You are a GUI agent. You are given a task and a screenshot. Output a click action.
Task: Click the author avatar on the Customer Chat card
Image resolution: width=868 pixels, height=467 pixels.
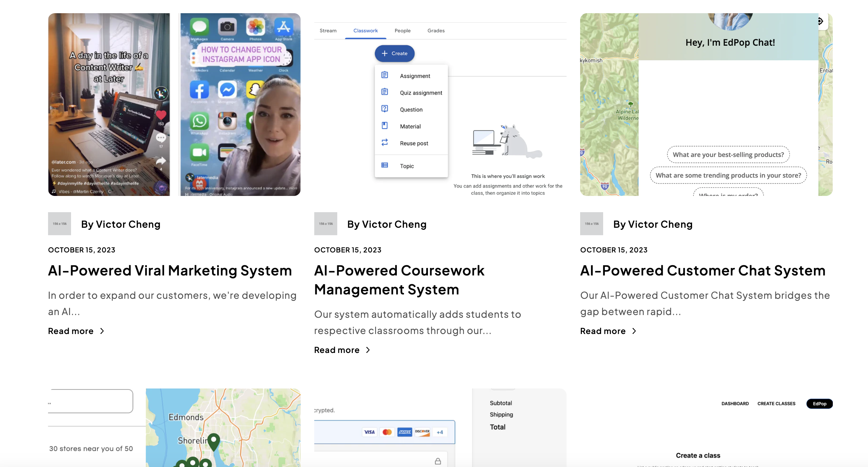(592, 224)
